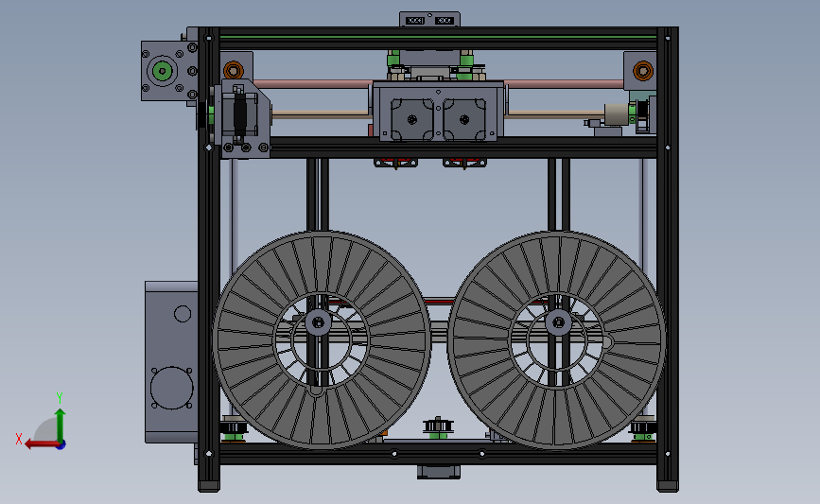Viewport: 820px width, 504px height.
Task: Select the orange bearing at the top-left corner
Action: click(234, 70)
